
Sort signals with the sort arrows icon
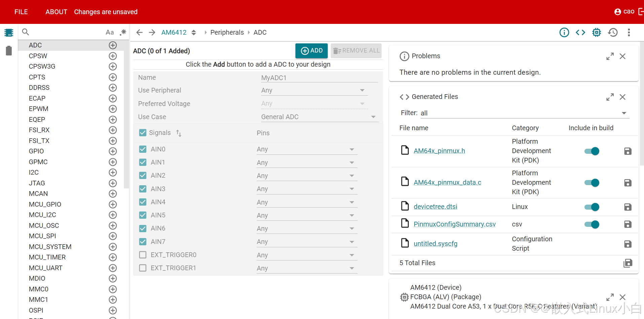coord(179,133)
